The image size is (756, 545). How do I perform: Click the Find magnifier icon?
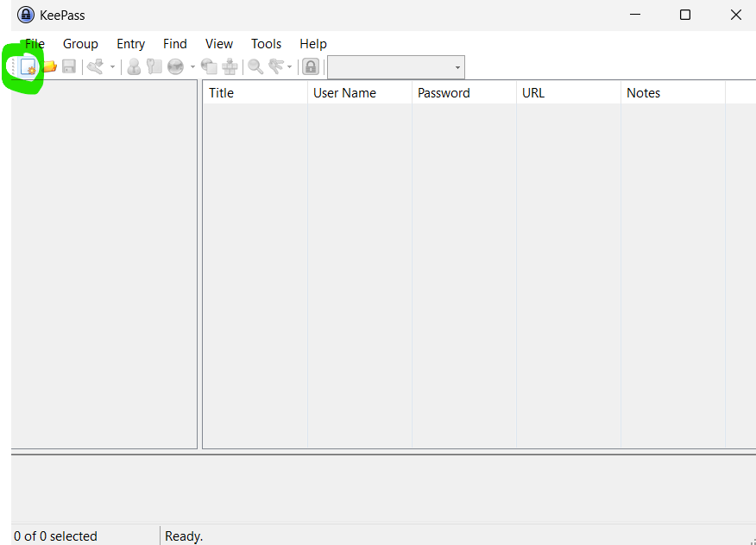(x=255, y=67)
